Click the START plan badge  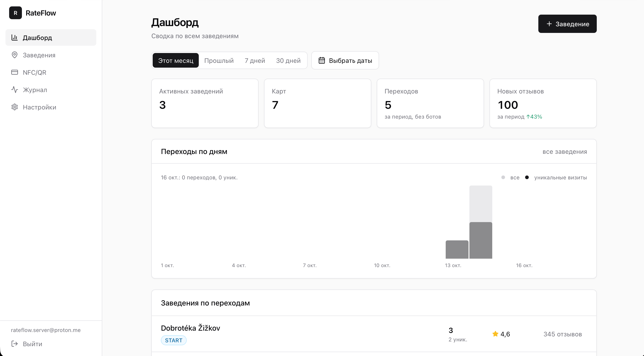[174, 340]
